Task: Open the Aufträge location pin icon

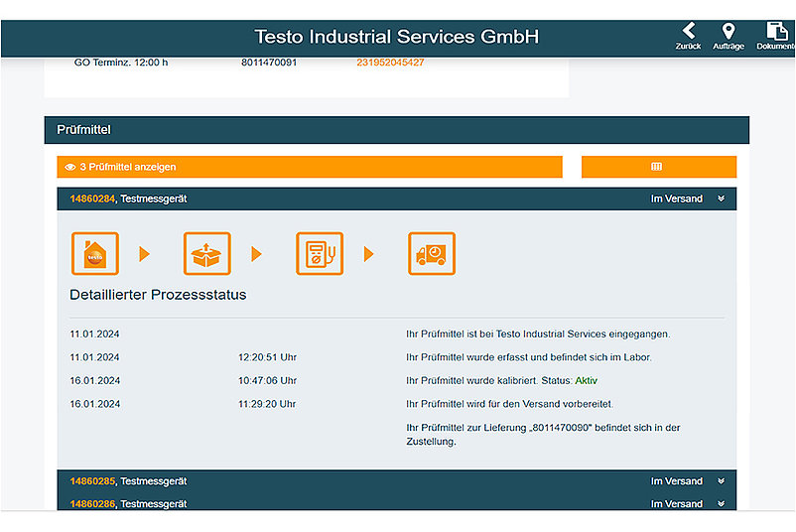Action: tap(729, 31)
